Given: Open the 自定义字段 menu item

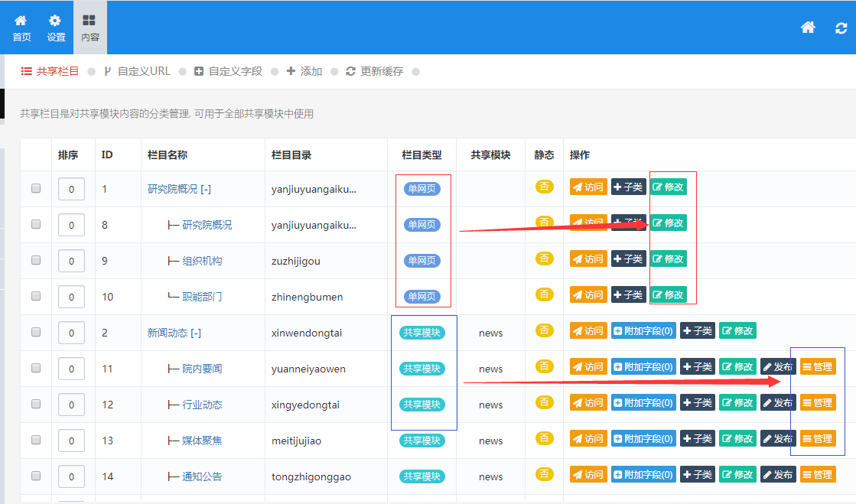Looking at the screenshot, I should pyautogui.click(x=228, y=72).
